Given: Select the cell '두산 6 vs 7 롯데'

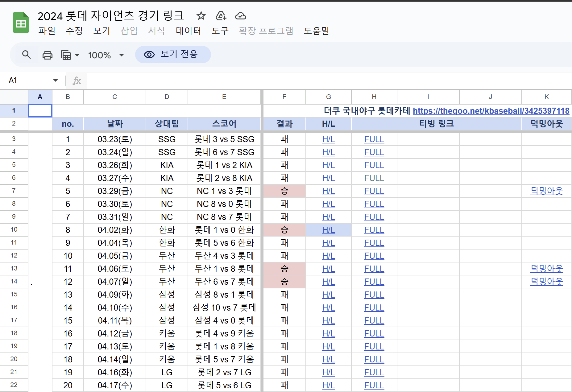Looking at the screenshot, I should click(x=224, y=282).
